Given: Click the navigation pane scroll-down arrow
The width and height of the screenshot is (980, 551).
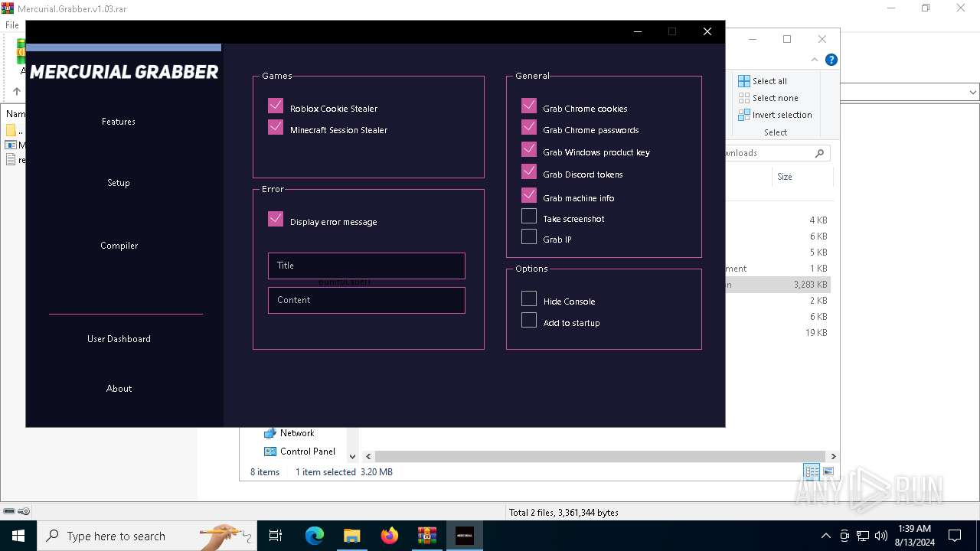Looking at the screenshot, I should (x=352, y=456).
